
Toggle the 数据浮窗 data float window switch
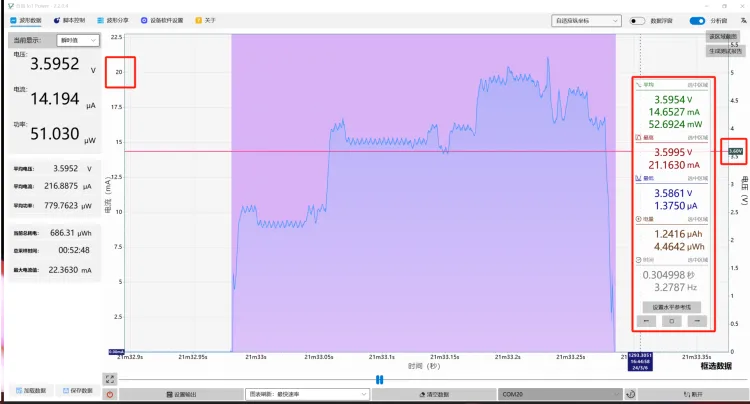pyautogui.click(x=637, y=21)
